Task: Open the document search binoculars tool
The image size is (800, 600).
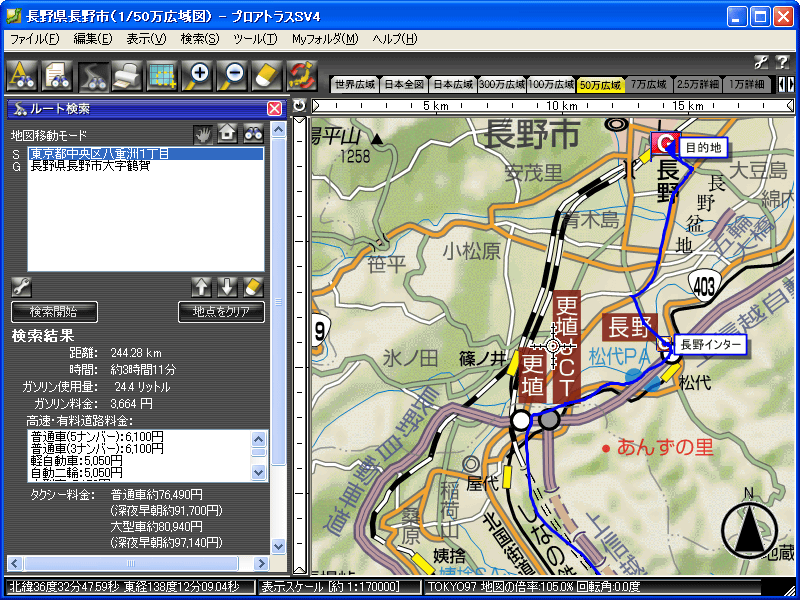Action: tap(57, 76)
